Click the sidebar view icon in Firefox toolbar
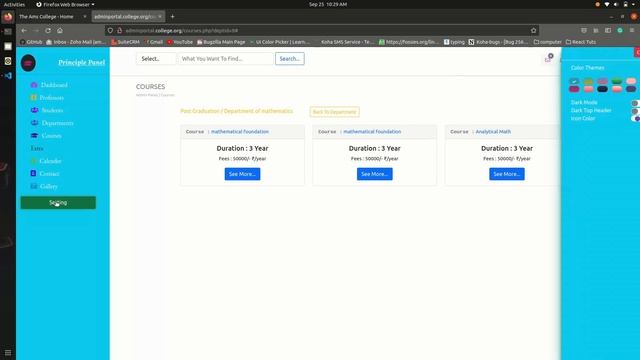Viewport: 640px width, 360px height. point(608,31)
